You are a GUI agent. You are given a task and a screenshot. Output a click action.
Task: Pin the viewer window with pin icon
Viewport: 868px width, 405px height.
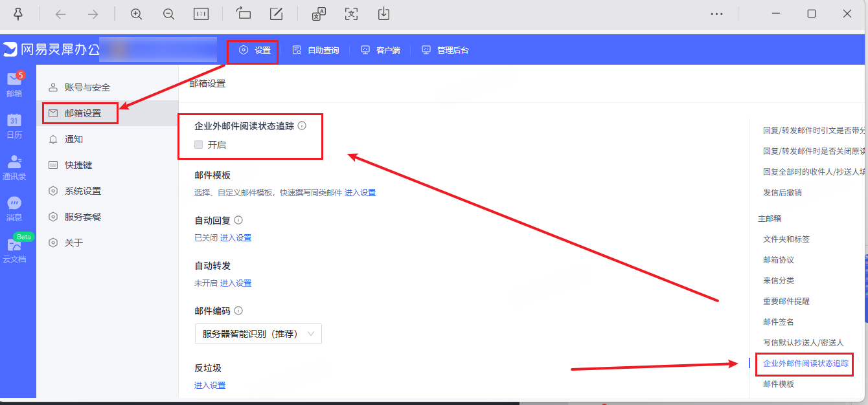[x=17, y=14]
